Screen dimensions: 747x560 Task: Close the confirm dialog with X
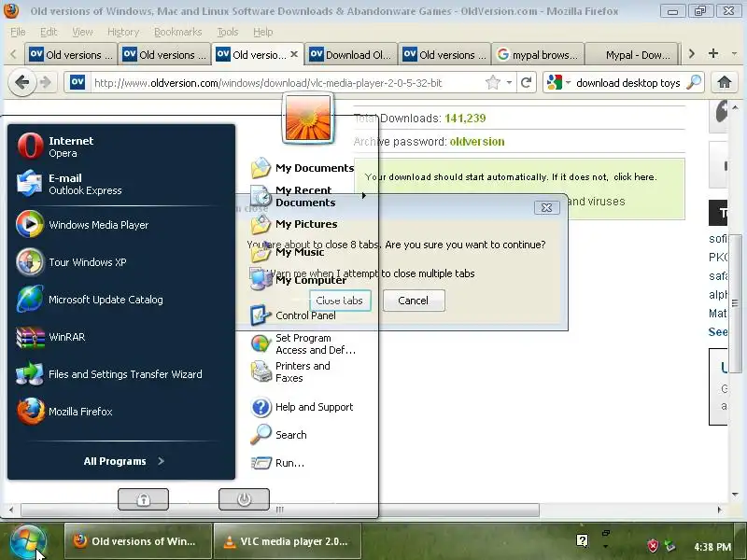[x=546, y=207]
